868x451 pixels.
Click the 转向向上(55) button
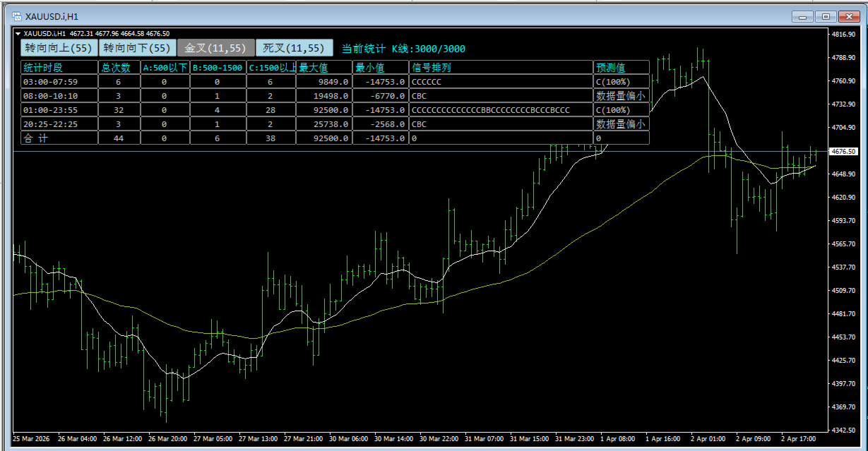click(x=59, y=48)
